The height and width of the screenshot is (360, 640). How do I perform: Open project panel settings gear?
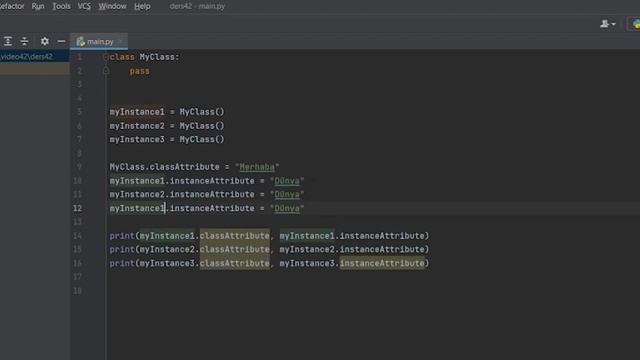(x=44, y=41)
